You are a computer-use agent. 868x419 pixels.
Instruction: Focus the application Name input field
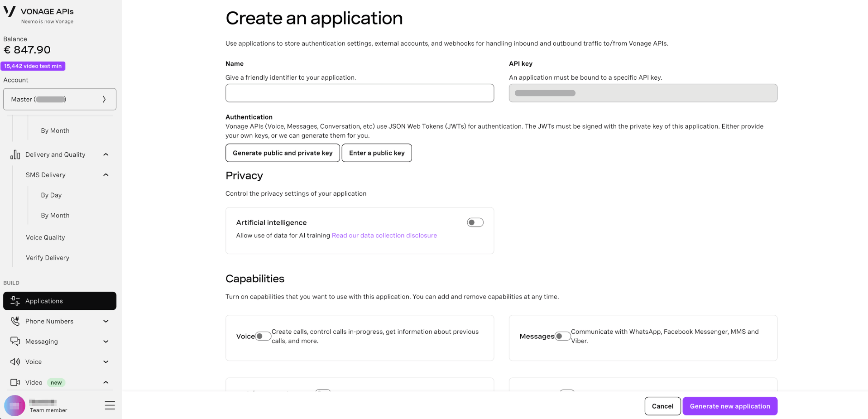[x=360, y=93]
